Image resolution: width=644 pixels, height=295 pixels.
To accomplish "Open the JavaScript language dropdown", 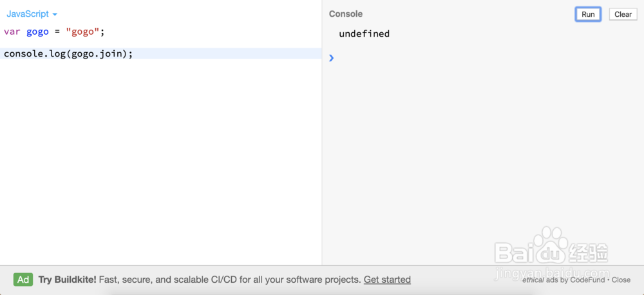I will click(x=32, y=14).
